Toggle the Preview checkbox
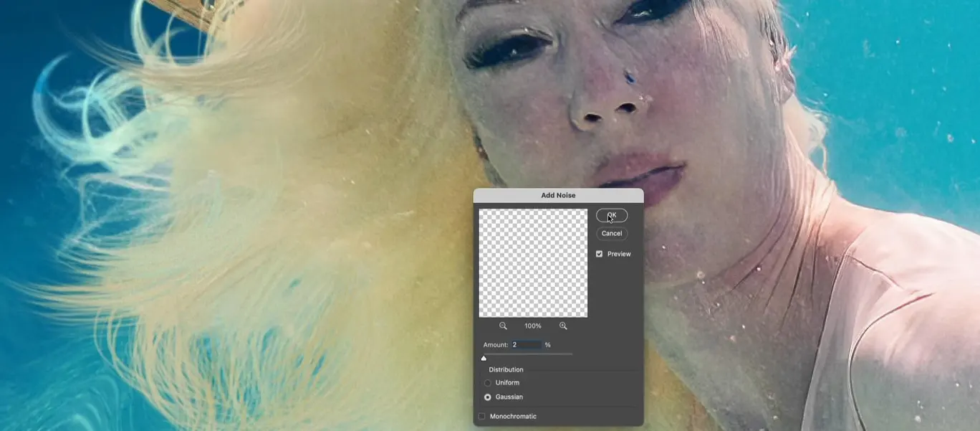 pyautogui.click(x=600, y=254)
